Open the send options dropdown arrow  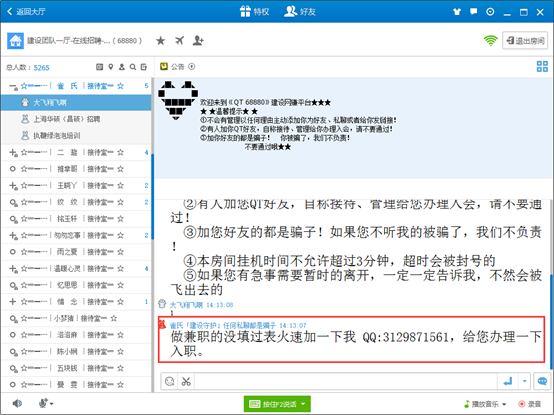tap(524, 381)
